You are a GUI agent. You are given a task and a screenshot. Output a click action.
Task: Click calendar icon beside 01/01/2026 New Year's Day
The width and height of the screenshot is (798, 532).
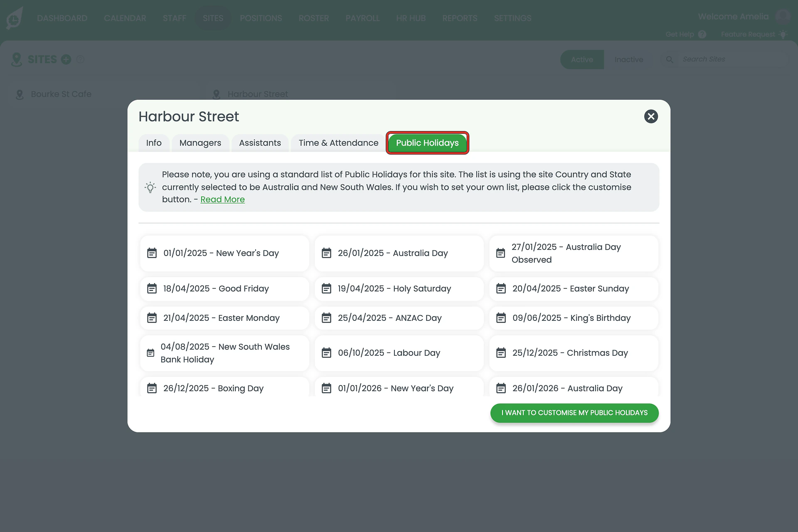(327, 388)
